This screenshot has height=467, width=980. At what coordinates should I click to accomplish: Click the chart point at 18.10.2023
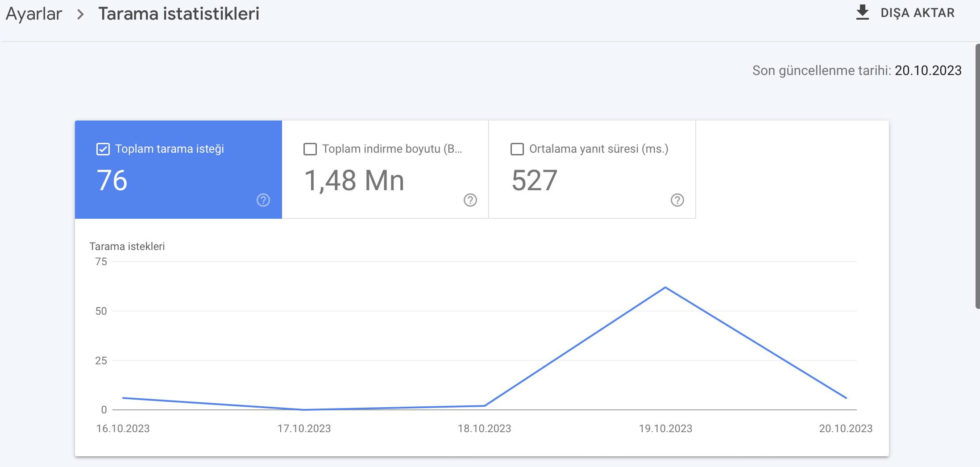pos(485,406)
